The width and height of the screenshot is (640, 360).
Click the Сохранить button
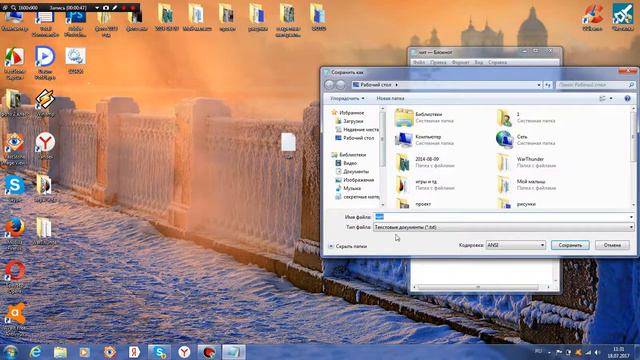[x=570, y=245]
